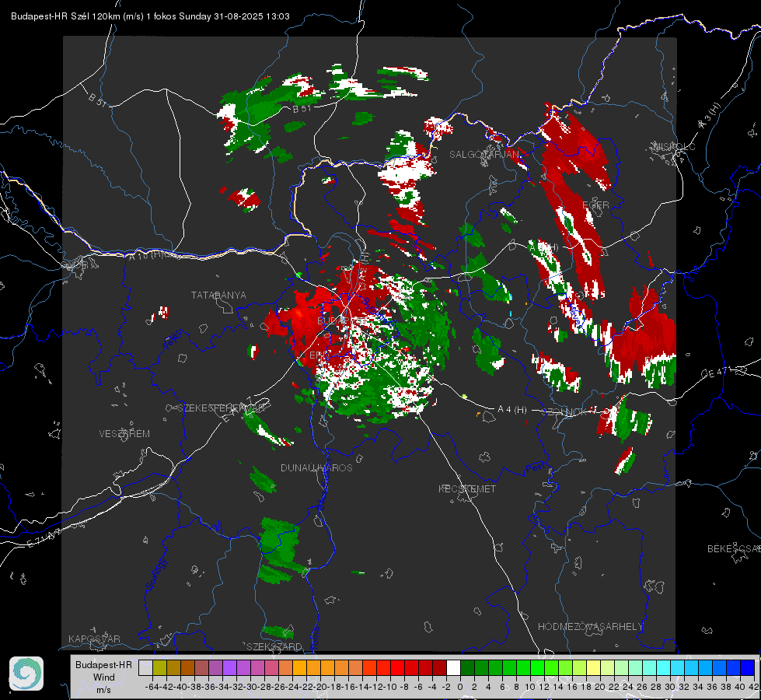Viewport: 761px width, 700px height.
Task: Click the 'A 3 (H)' road label near Miskolc
Action: [710, 116]
